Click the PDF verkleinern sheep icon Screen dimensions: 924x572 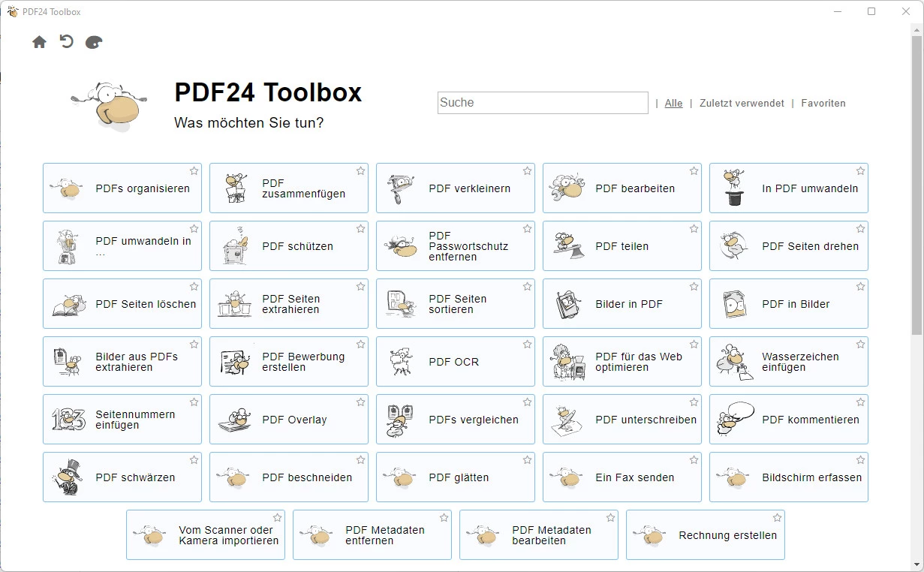[x=401, y=188]
